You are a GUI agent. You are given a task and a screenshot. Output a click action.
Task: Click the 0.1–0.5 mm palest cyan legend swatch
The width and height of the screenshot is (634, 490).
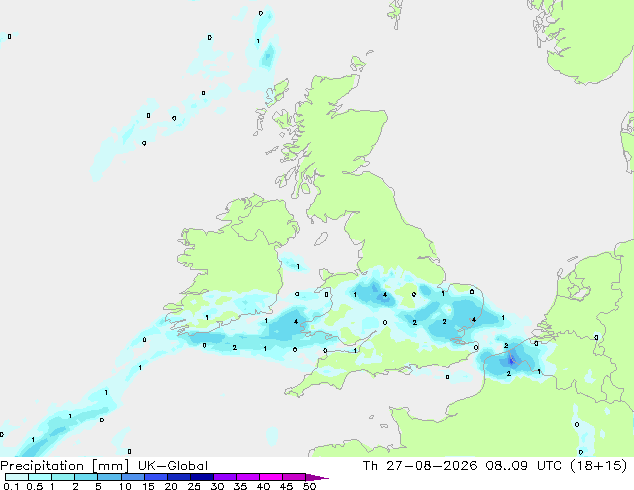click(17, 477)
